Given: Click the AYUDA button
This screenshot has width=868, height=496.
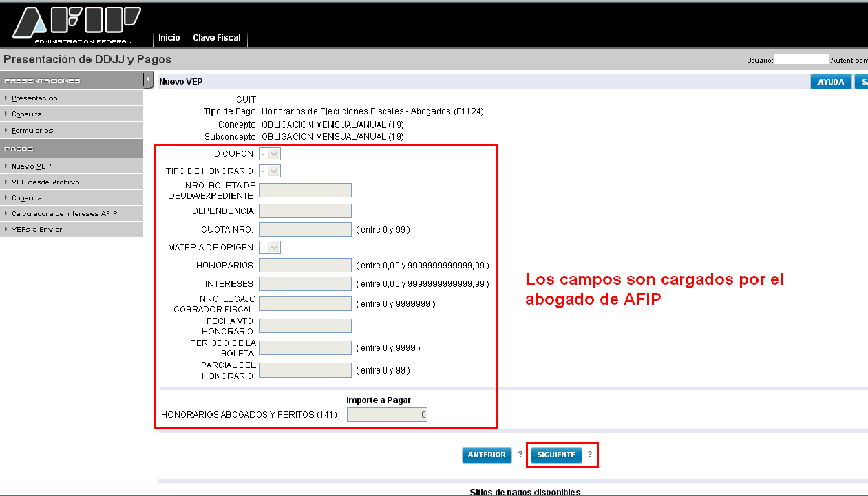Looking at the screenshot, I should (831, 82).
